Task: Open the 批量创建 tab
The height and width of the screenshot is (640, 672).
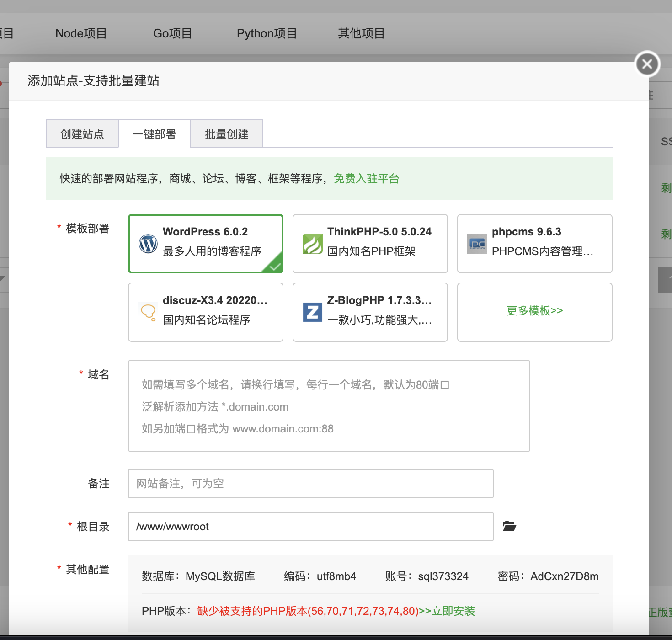Action: pyautogui.click(x=227, y=134)
